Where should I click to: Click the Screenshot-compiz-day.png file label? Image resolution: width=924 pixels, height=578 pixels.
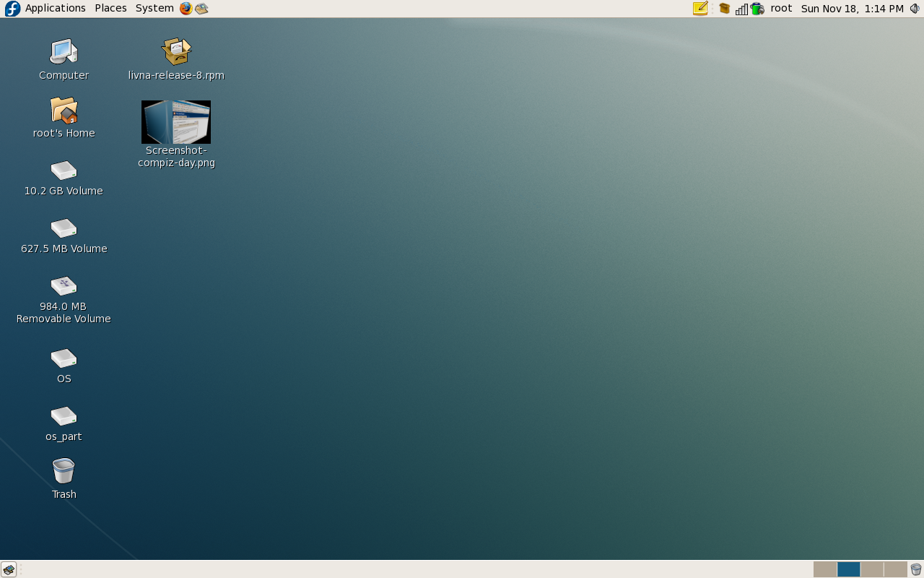(176, 157)
